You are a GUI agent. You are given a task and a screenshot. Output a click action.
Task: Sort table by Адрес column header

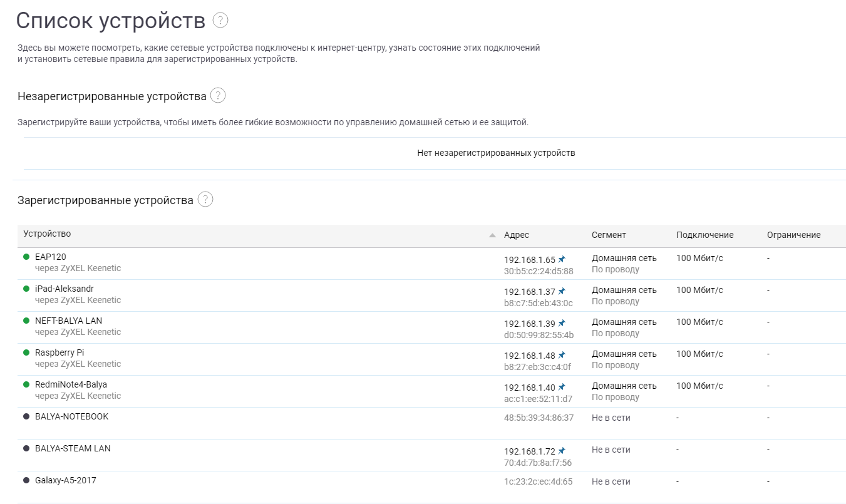click(516, 235)
